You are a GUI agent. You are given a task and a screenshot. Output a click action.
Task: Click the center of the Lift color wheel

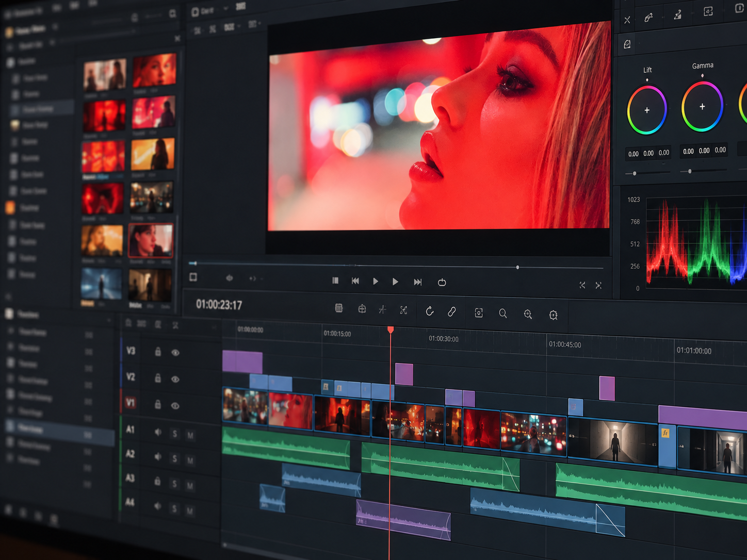click(647, 110)
